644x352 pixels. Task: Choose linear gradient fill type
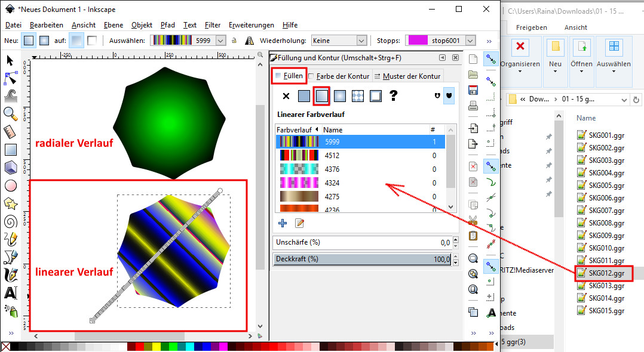(x=321, y=96)
